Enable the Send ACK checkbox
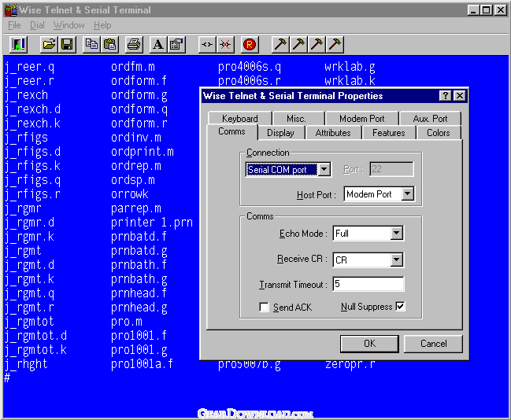The width and height of the screenshot is (511, 420). pos(265,308)
